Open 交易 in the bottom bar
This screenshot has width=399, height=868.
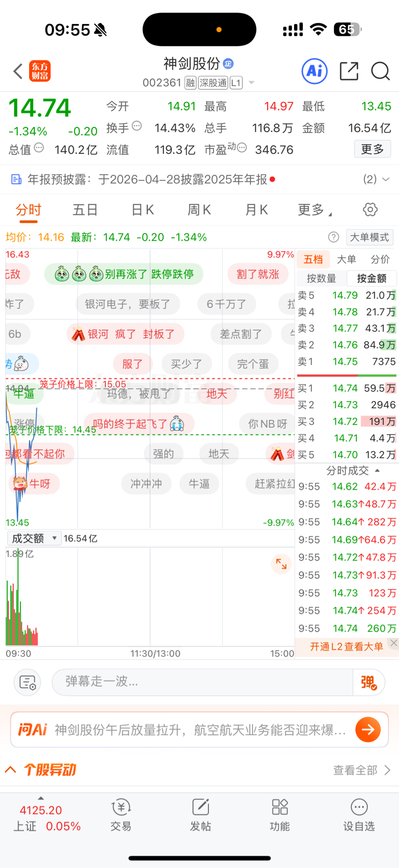tap(121, 815)
